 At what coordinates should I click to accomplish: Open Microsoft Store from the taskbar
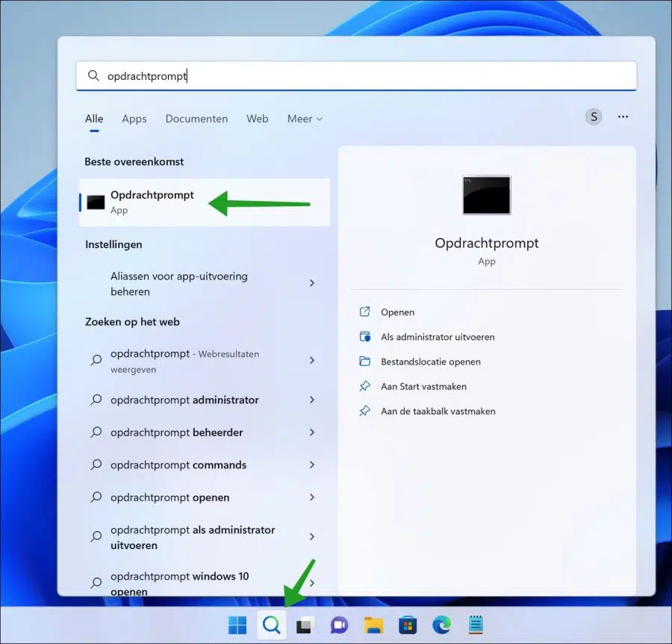(408, 625)
